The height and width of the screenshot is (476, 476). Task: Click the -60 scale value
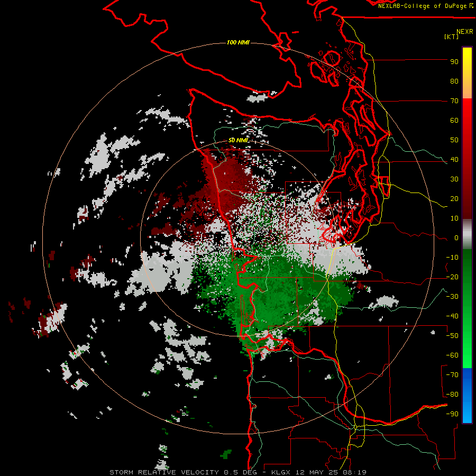(x=452, y=355)
